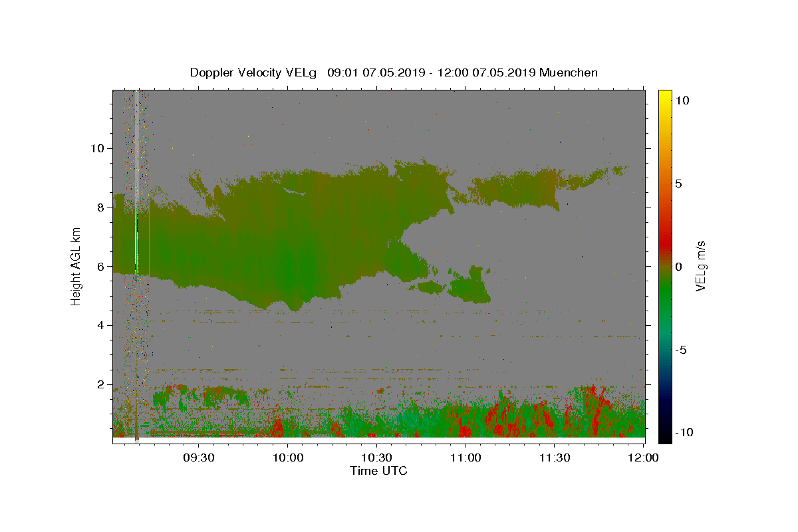Click the green section of the colorbar
Image resolution: width=798 pixels, height=532 pixels.
(665, 293)
